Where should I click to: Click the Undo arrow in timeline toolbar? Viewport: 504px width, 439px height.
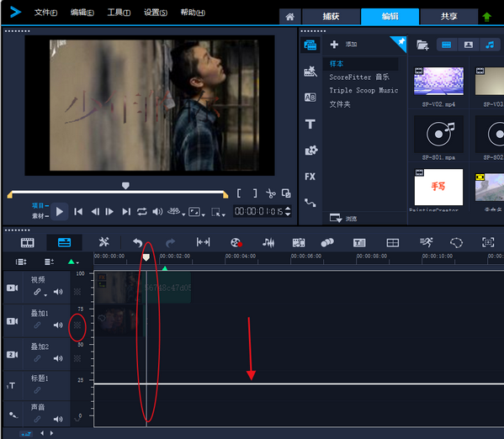point(138,243)
